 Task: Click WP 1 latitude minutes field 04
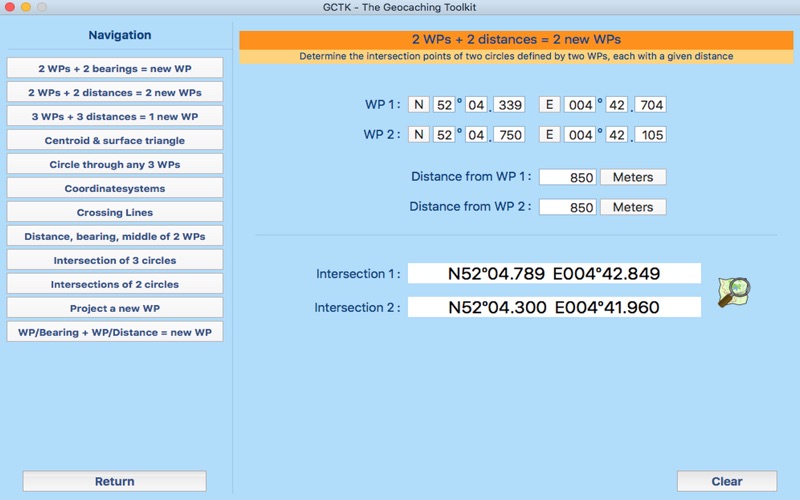[476, 105]
